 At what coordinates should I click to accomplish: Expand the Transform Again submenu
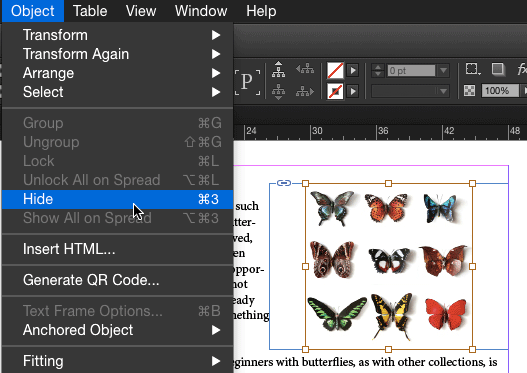click(x=118, y=54)
